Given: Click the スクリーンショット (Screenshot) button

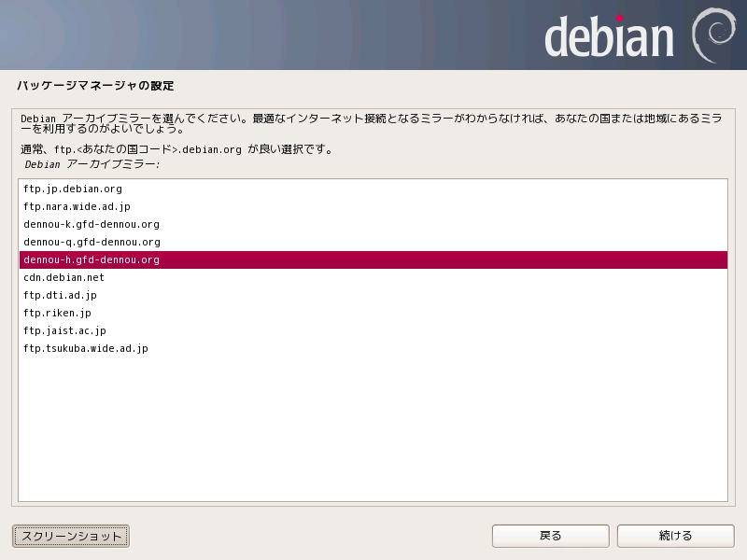Looking at the screenshot, I should click(71, 536).
